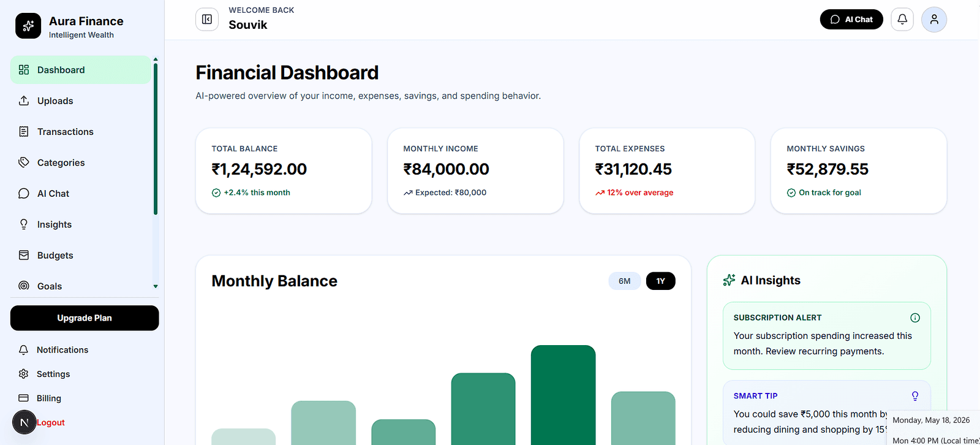Image resolution: width=980 pixels, height=445 pixels.
Task: Click the Insights lightbulb icon in sidebar
Action: [x=24, y=224]
